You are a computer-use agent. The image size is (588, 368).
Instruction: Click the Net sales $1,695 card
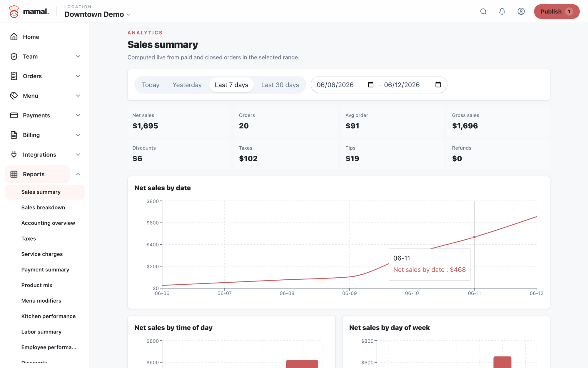(x=179, y=122)
